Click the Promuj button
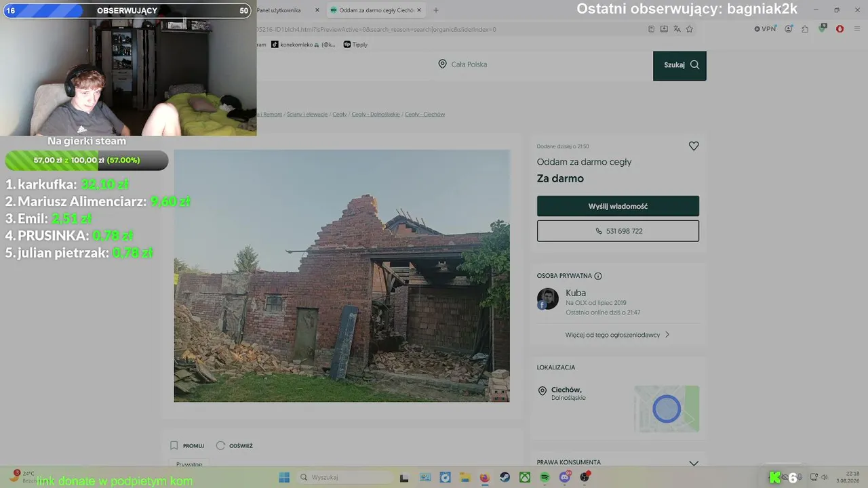868x488 pixels. click(187, 445)
